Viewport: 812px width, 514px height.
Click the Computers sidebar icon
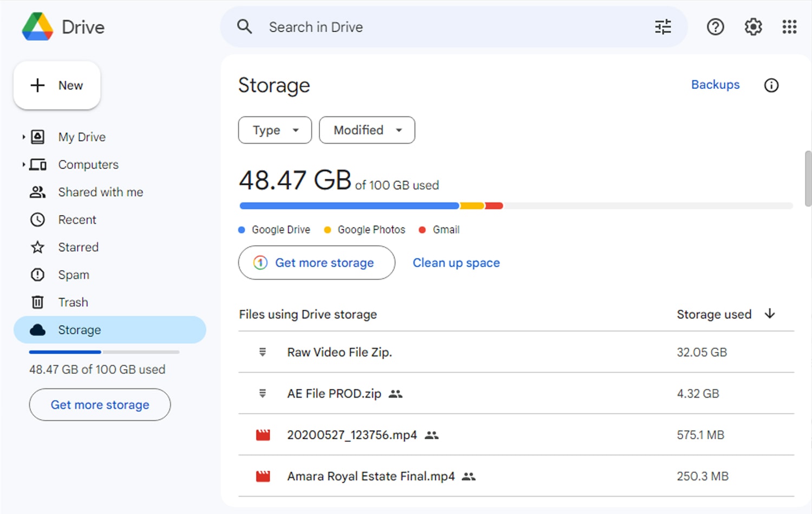(37, 164)
